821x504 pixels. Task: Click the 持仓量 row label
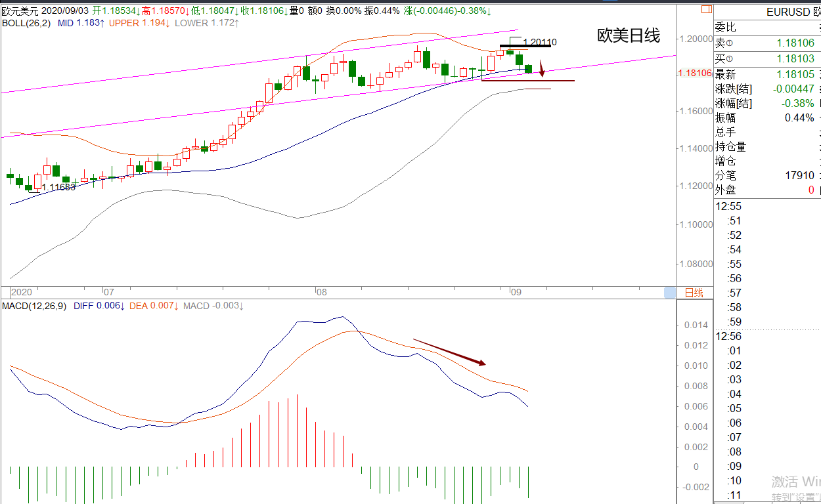(x=730, y=147)
